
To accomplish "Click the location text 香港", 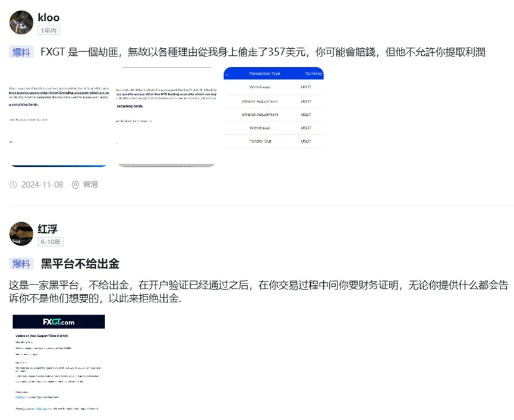I will (x=90, y=184).
